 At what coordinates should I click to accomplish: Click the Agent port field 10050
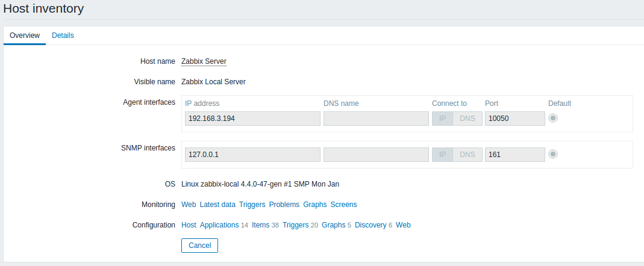pos(515,119)
